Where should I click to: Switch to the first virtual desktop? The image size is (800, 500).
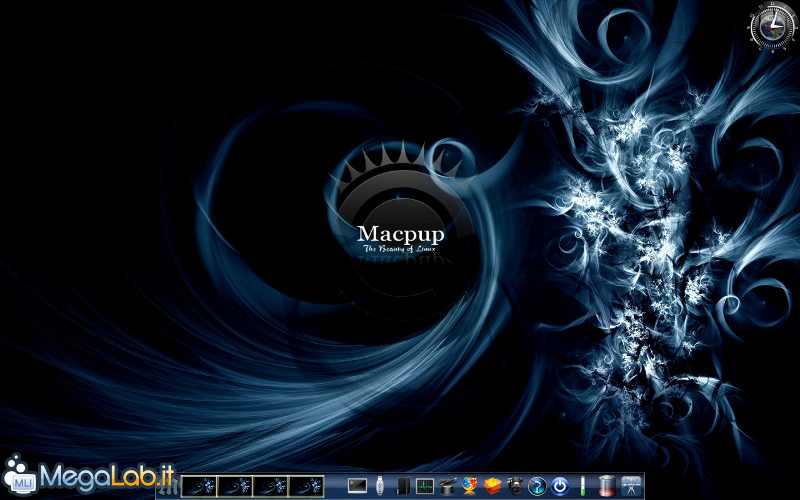click(199, 486)
